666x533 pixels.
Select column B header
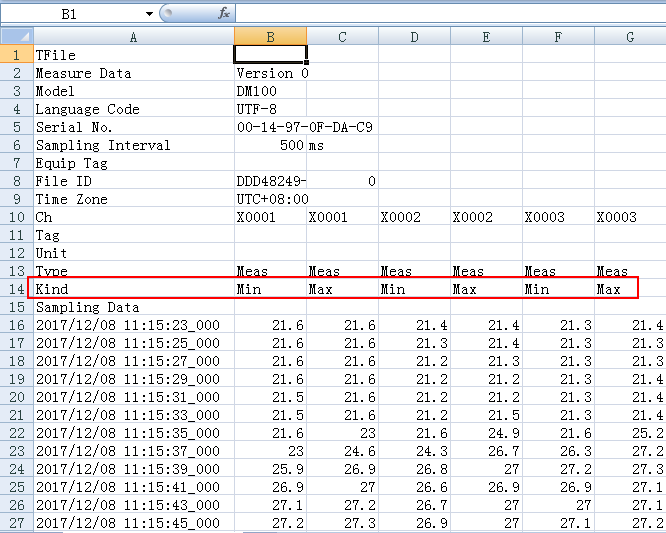click(x=270, y=37)
